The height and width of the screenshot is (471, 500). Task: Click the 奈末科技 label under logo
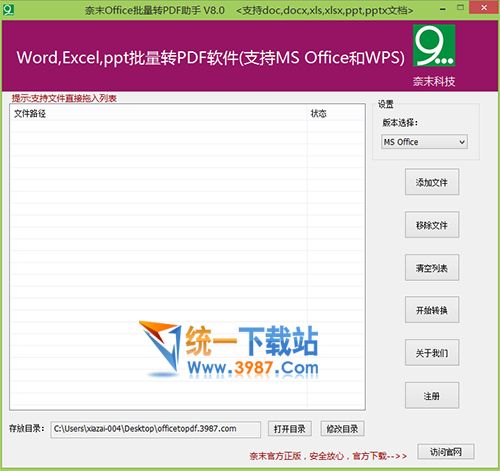point(434,81)
